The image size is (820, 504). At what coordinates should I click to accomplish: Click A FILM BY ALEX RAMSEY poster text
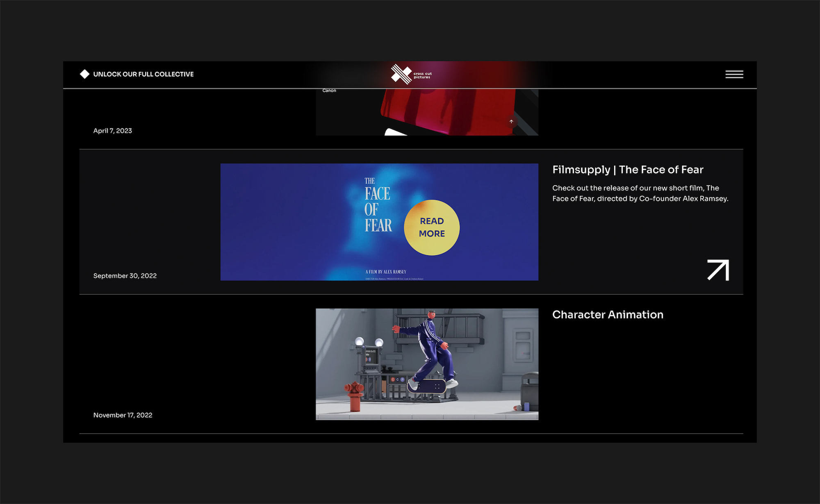point(385,272)
